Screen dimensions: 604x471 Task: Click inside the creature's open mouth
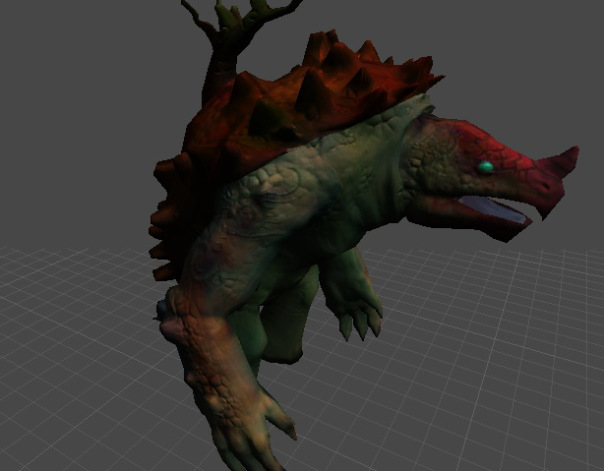click(x=492, y=209)
